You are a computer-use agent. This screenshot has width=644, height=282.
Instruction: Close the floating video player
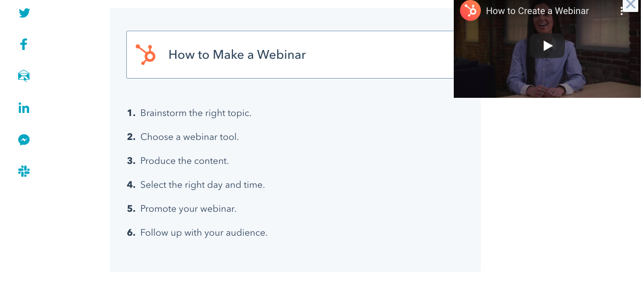(630, 5)
